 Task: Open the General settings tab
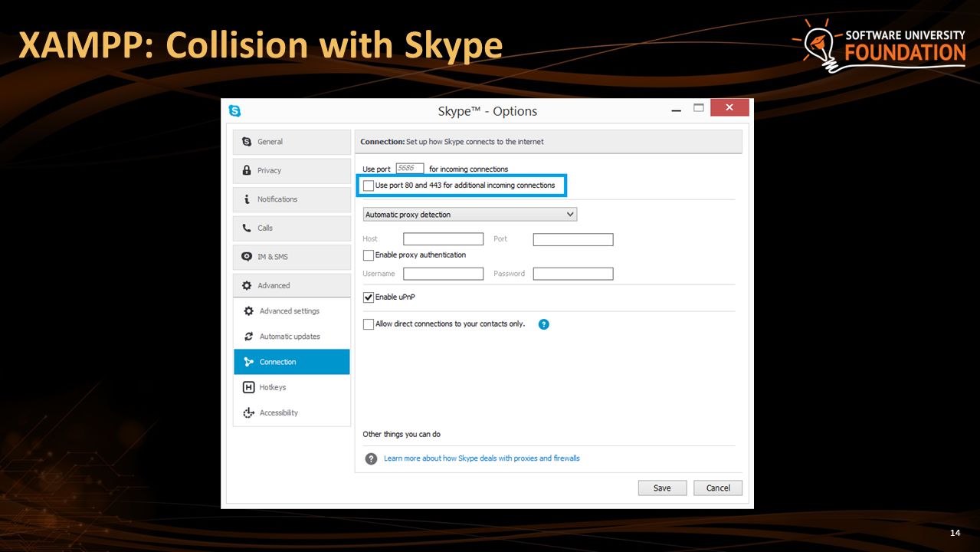(x=292, y=142)
